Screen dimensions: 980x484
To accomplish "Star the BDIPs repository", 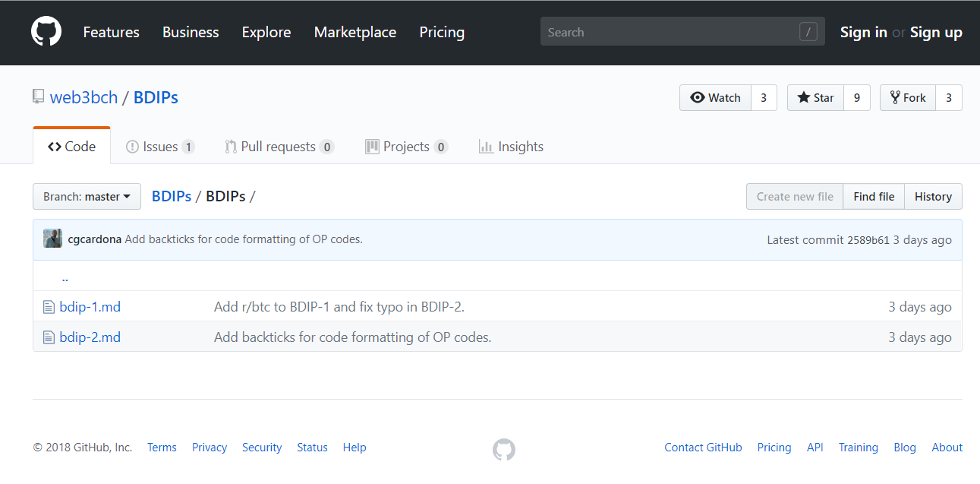I will click(x=815, y=97).
